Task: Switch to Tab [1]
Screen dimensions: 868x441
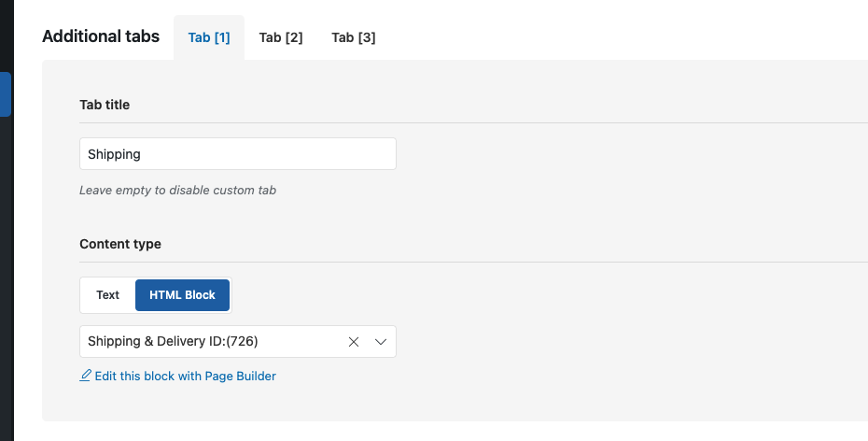Action: coord(209,37)
